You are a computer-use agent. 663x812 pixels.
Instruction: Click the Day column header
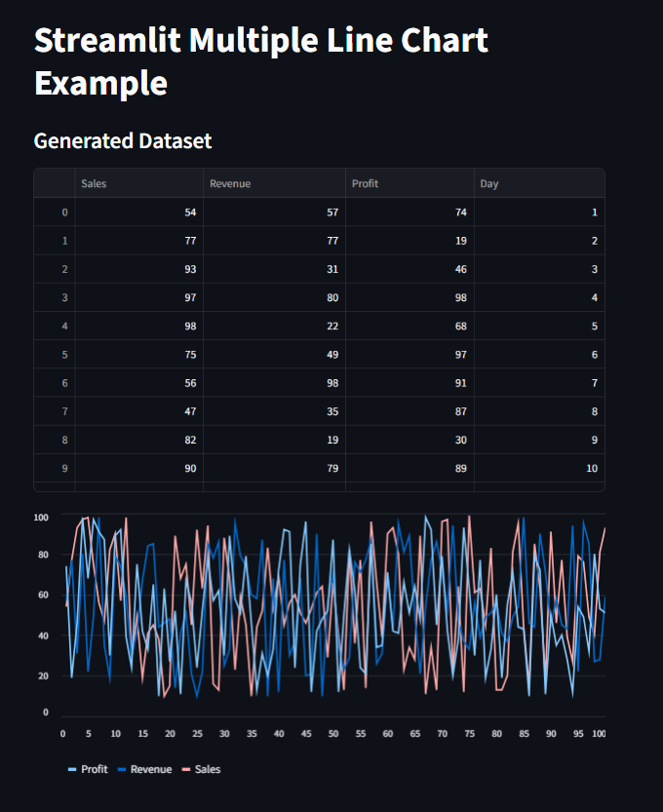click(539, 183)
